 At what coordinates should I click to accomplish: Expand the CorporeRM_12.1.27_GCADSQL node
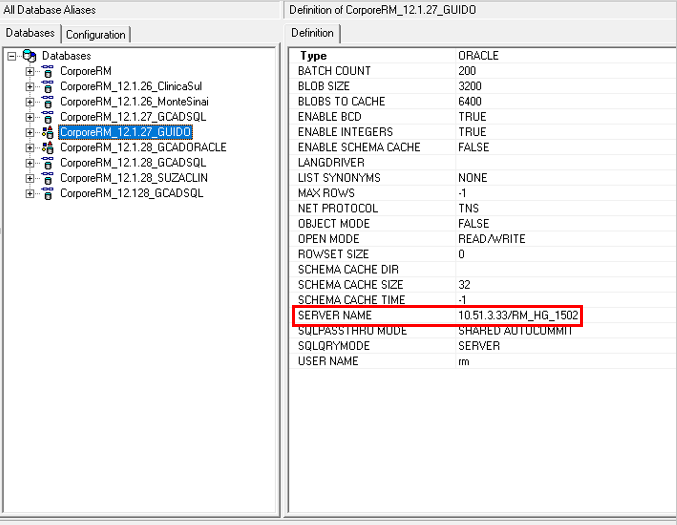(x=29, y=117)
